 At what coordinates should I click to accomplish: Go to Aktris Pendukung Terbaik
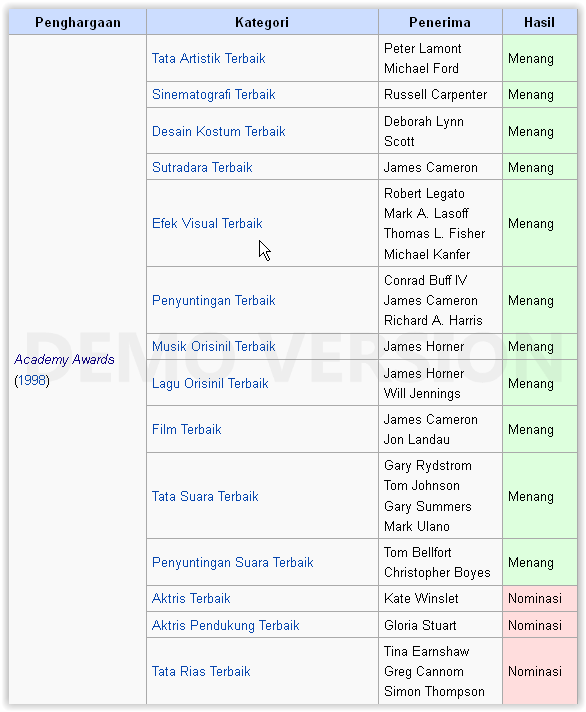pyautogui.click(x=226, y=625)
